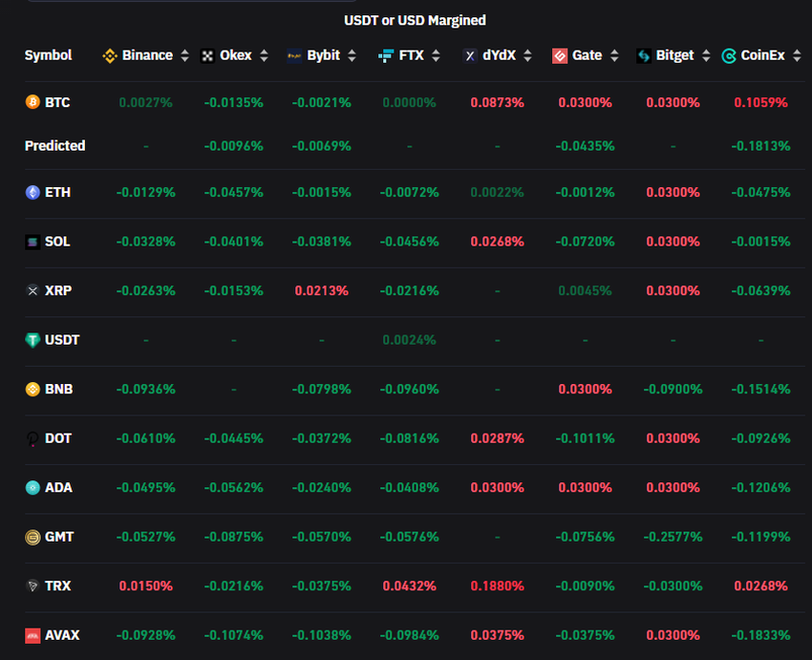Click BNB CoinEx rate -0.1514%
The image size is (812, 660).
point(760,390)
